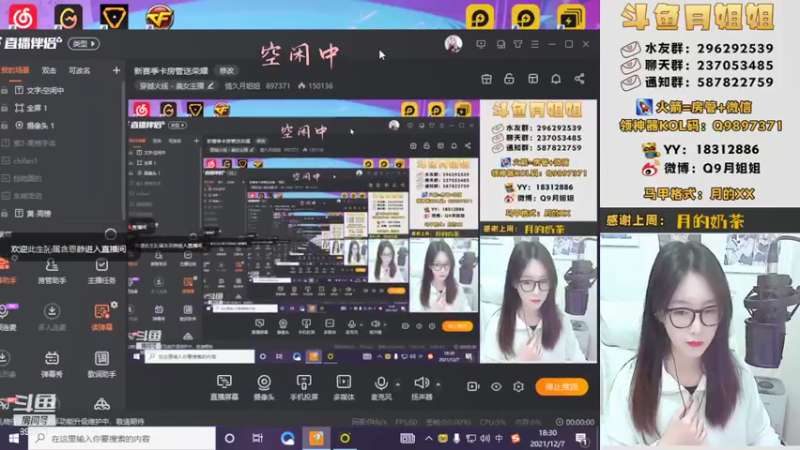Open the orange 直播伴侣 taskbar app
The image size is (800, 450).
click(x=316, y=438)
